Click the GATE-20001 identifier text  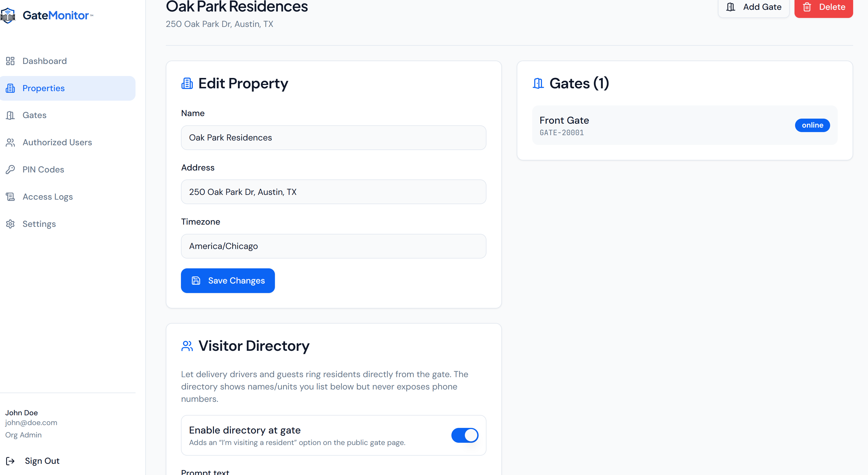coord(562,133)
